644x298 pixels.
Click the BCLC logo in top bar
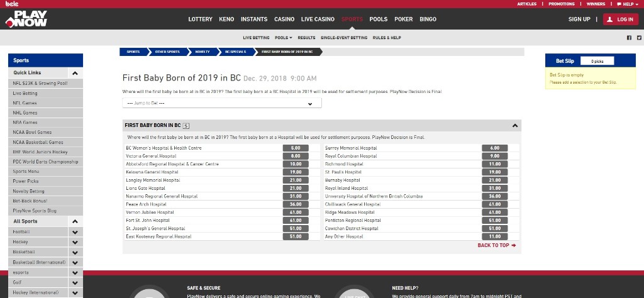point(11,4)
